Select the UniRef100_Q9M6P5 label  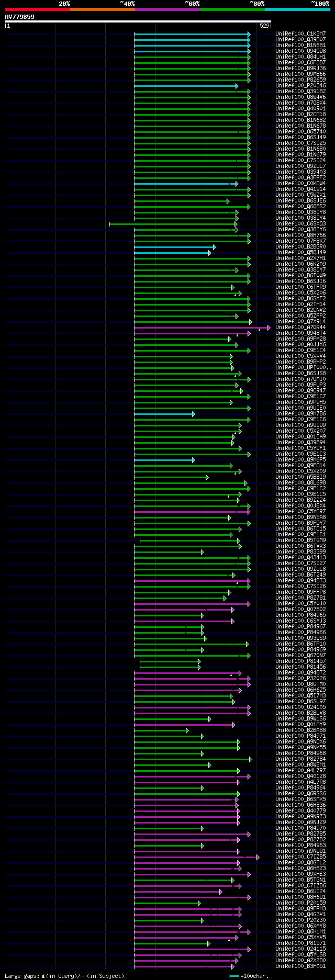pyautogui.click(x=300, y=460)
